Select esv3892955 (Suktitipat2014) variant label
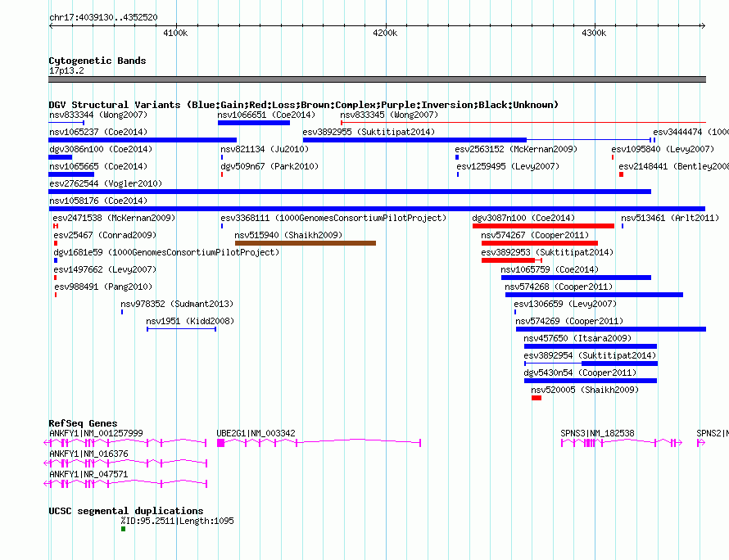 [369, 132]
